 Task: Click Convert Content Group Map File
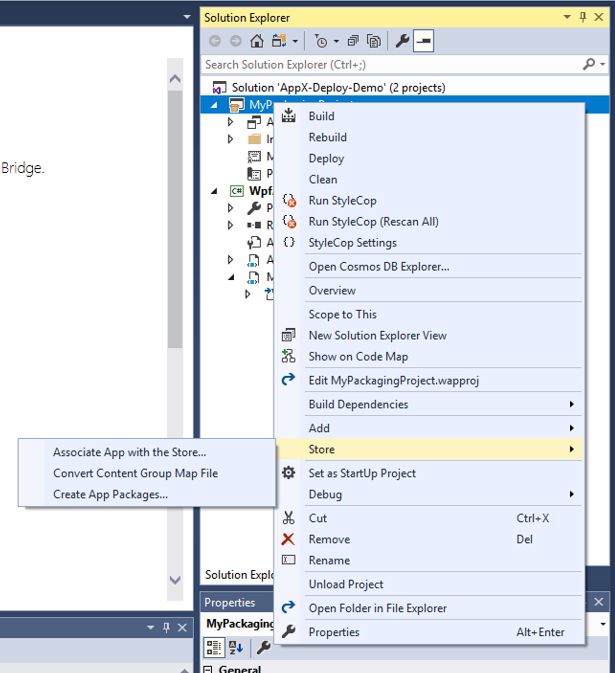(x=147, y=473)
